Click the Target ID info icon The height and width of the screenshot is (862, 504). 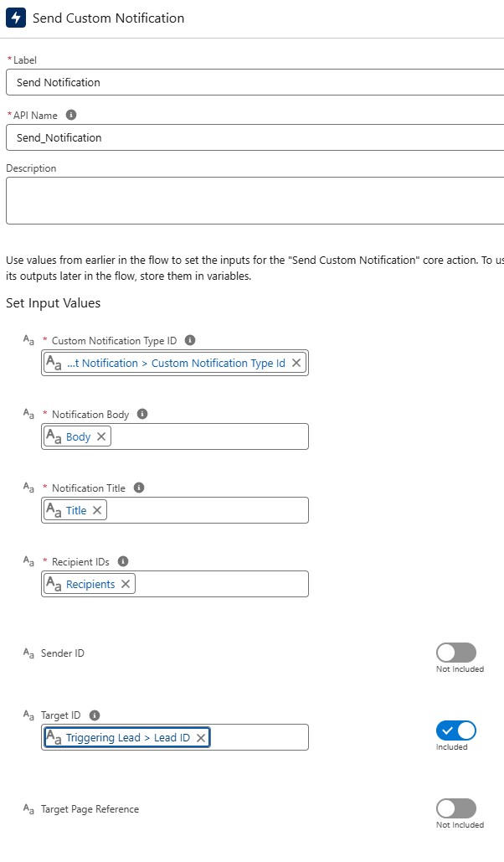coord(95,715)
